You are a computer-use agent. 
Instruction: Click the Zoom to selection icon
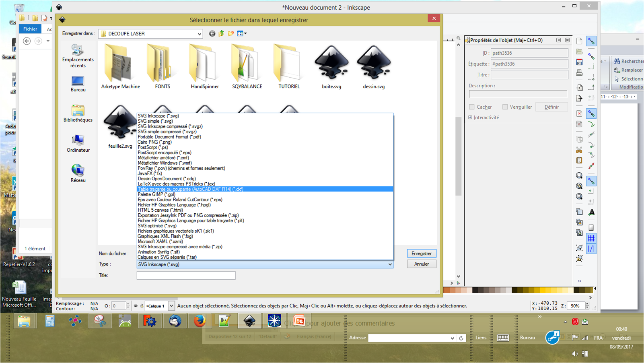579,175
